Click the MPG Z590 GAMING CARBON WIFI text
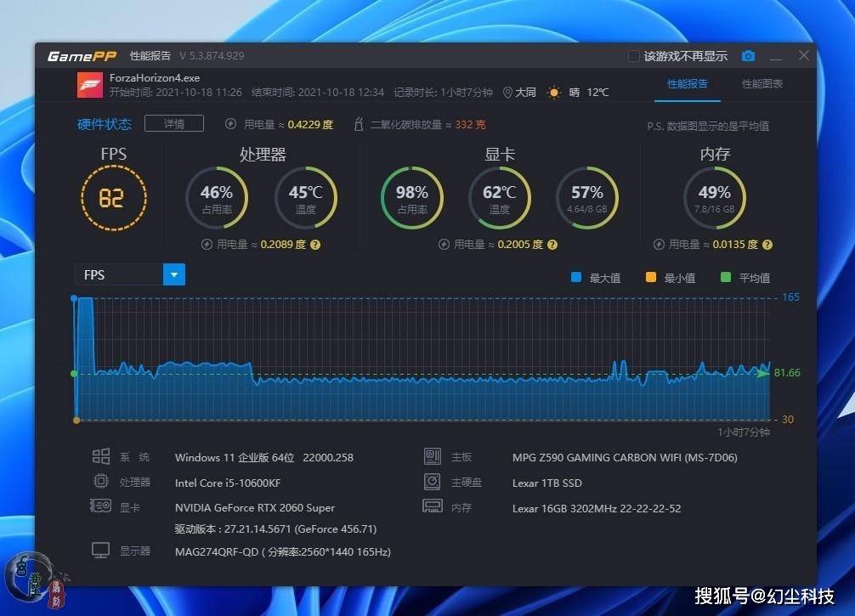Viewport: 855px width, 616px height. pyautogui.click(x=625, y=458)
